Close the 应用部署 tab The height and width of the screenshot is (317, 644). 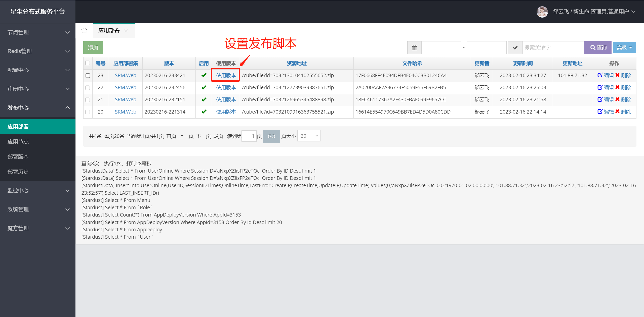pos(126,31)
